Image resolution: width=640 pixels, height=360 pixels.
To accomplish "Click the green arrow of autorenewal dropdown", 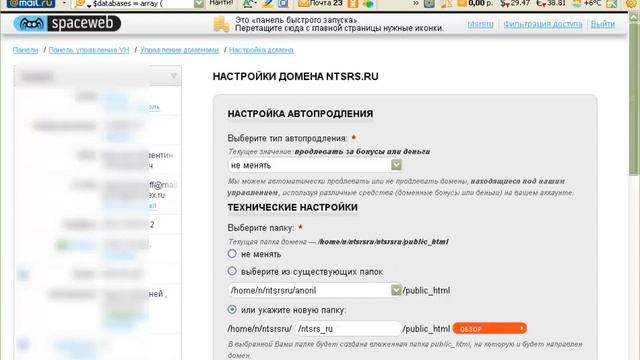I will [396, 165].
